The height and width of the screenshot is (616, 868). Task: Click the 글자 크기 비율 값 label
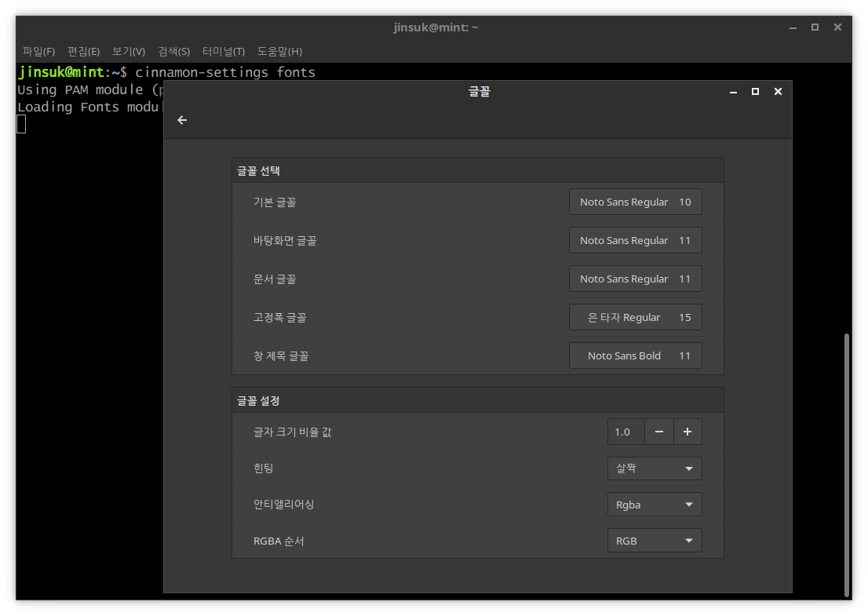click(292, 432)
